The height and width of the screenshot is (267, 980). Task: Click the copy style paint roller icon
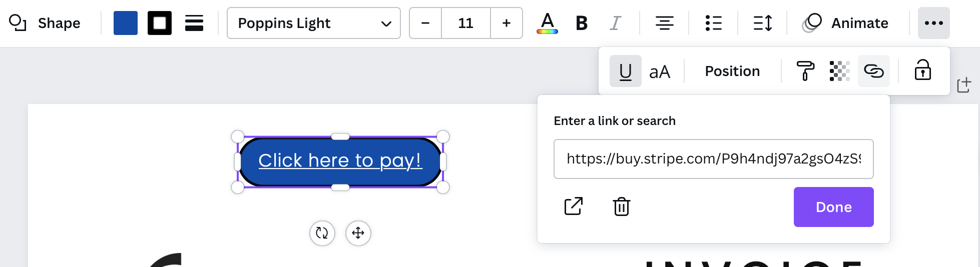pyautogui.click(x=805, y=71)
